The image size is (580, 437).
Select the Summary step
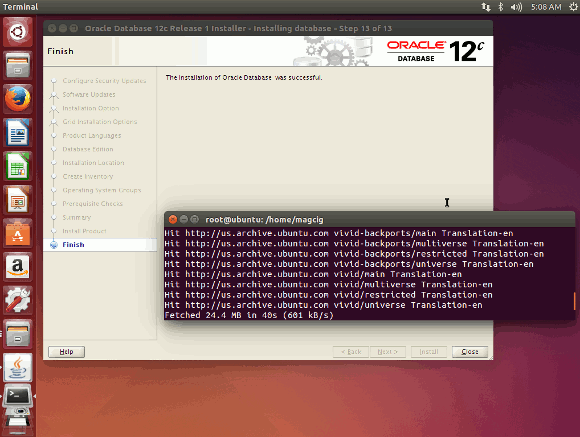77,217
